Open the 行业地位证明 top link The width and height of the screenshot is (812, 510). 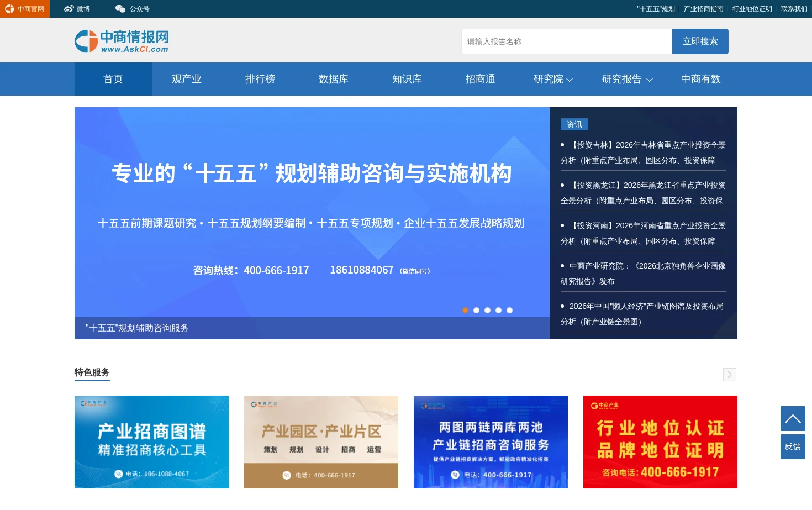752,9
